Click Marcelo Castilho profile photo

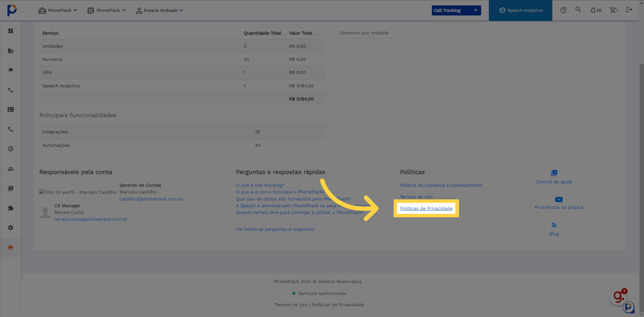pyautogui.click(x=78, y=192)
